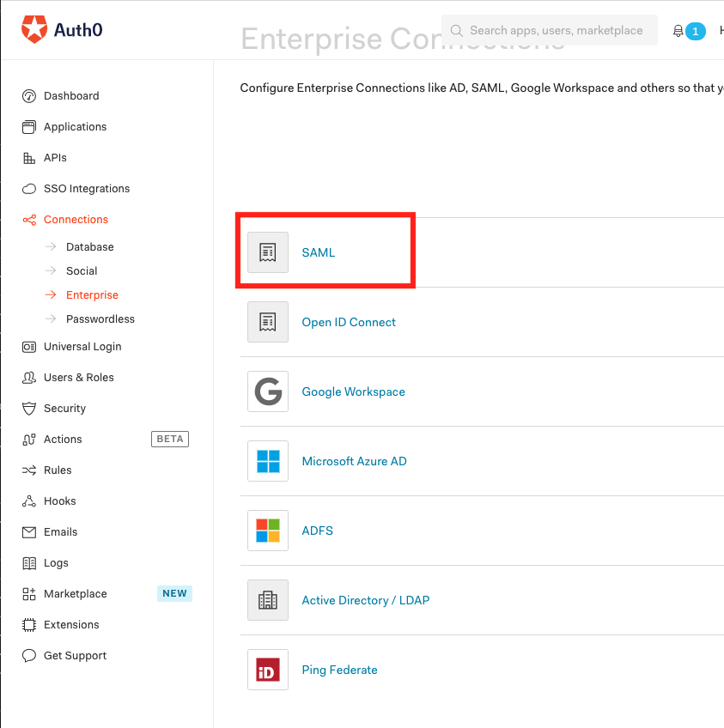Go to Emails settings
The height and width of the screenshot is (728, 724).
(61, 532)
